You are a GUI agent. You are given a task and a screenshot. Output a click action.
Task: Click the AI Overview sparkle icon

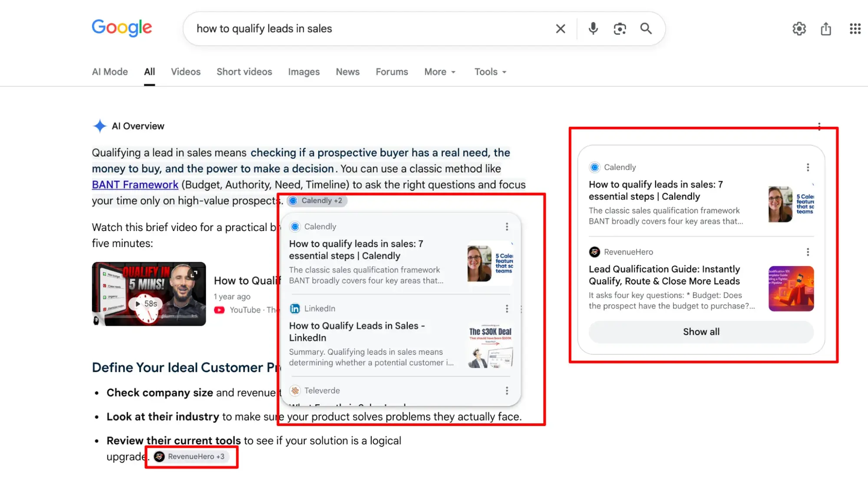pyautogui.click(x=99, y=126)
